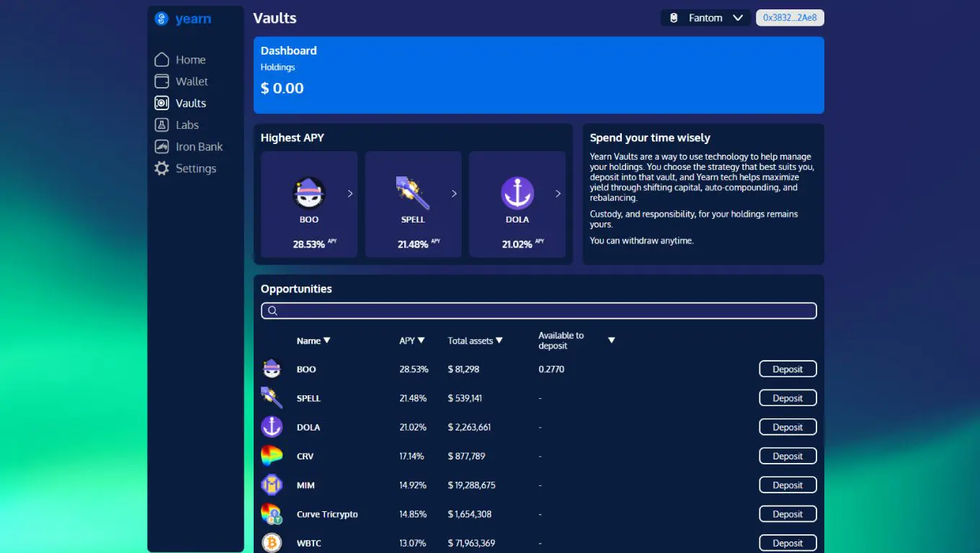
Task: Click the Labs flask icon
Action: 162,125
